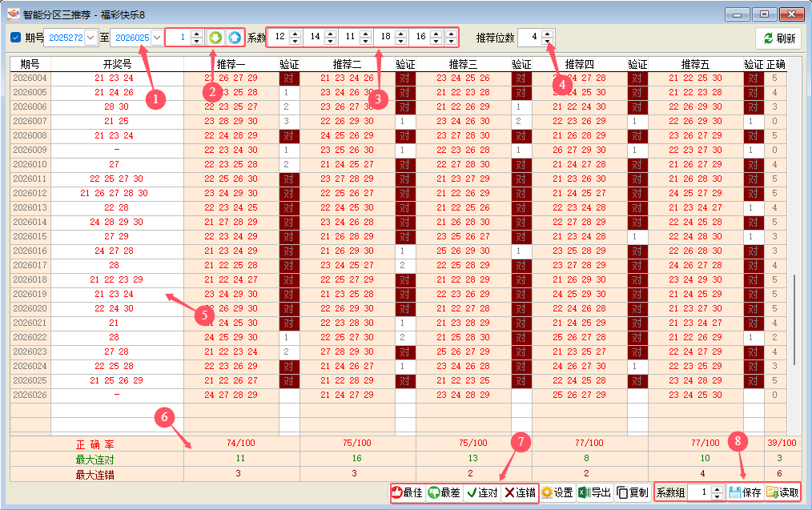Save coefficient group with 保存 button
Image resolution: width=812 pixels, height=510 pixels.
(x=745, y=493)
